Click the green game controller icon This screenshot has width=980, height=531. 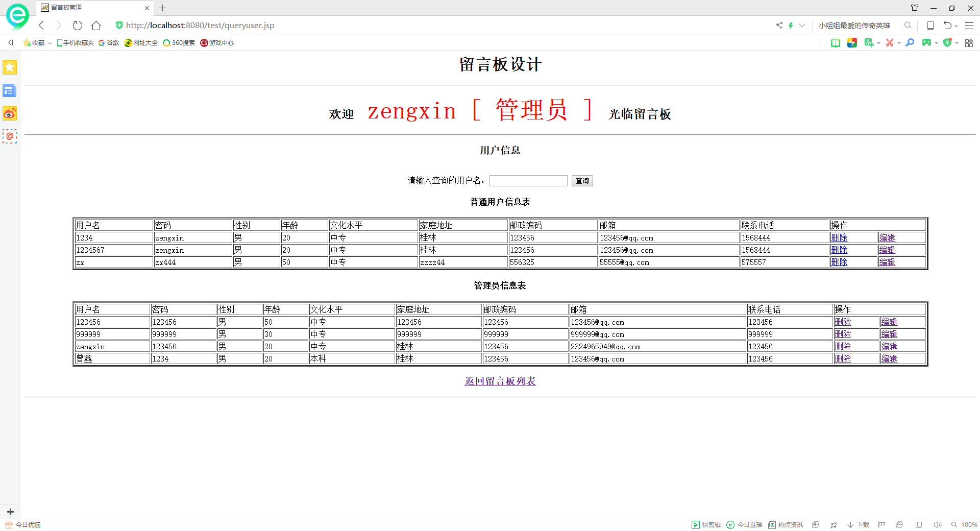point(926,43)
